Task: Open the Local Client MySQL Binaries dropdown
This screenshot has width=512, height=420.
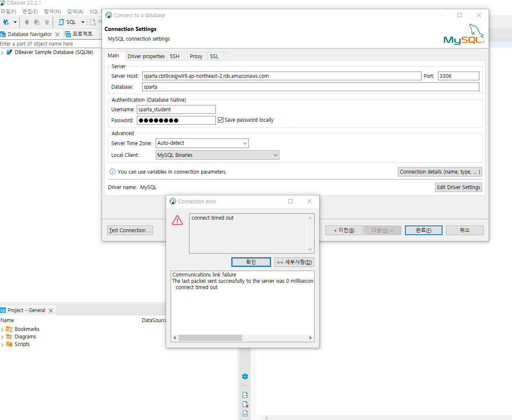Action: pos(218,155)
